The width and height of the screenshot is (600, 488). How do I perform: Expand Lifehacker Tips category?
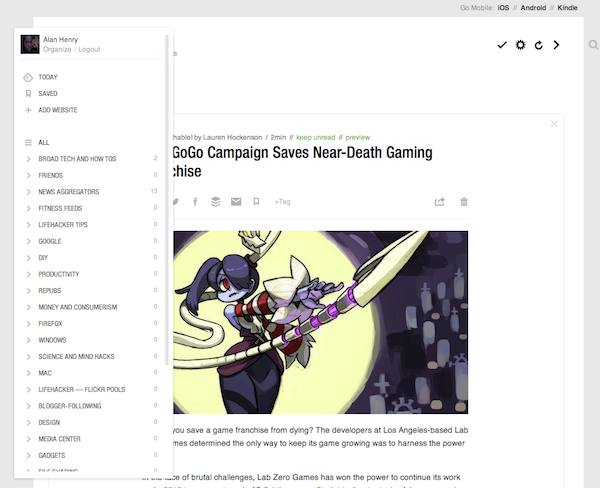[x=28, y=225]
